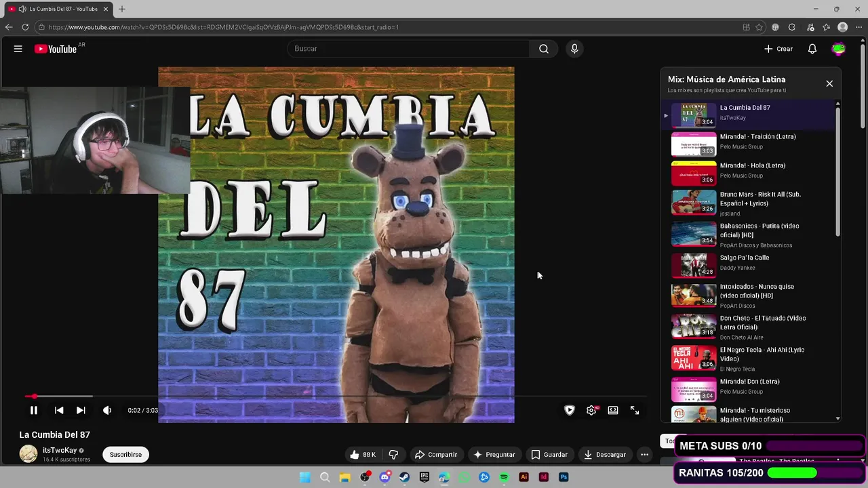Select the La Cumbia Del 87 YouTube tab
The image size is (868, 488).
click(x=58, y=9)
